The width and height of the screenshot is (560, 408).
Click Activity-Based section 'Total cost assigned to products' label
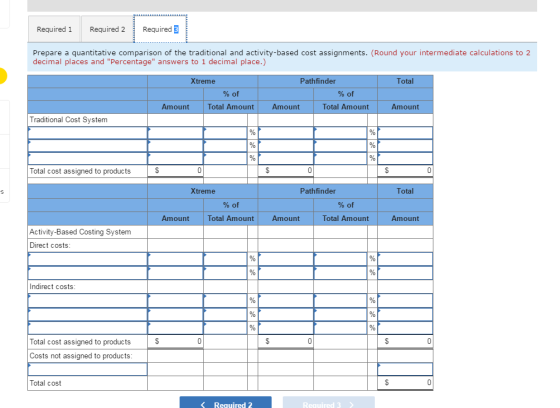pos(80,342)
